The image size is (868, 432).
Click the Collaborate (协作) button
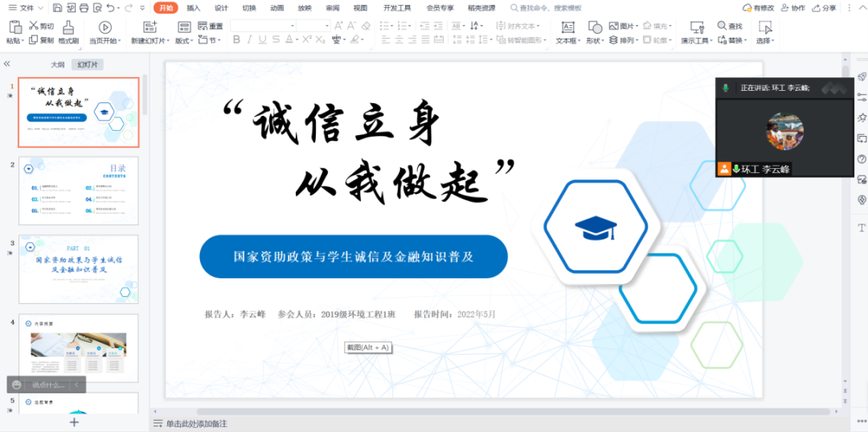point(792,8)
